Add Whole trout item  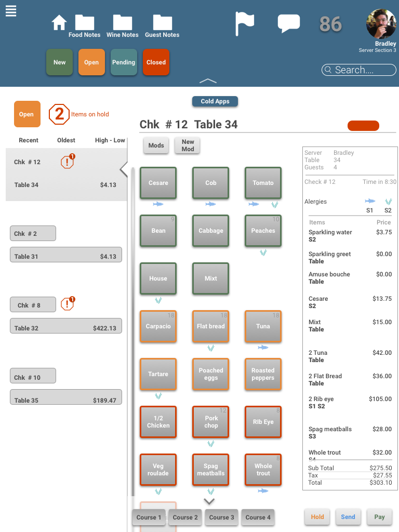[263, 470]
